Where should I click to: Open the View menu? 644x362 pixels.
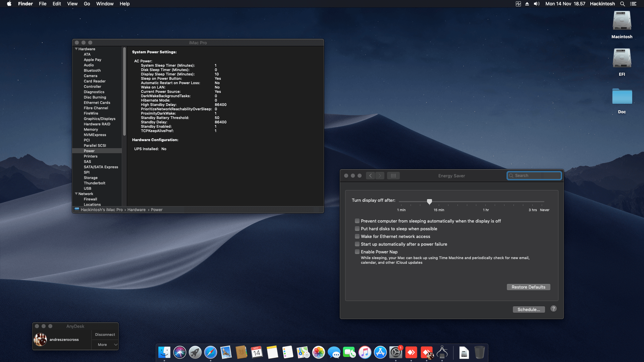[x=72, y=4]
